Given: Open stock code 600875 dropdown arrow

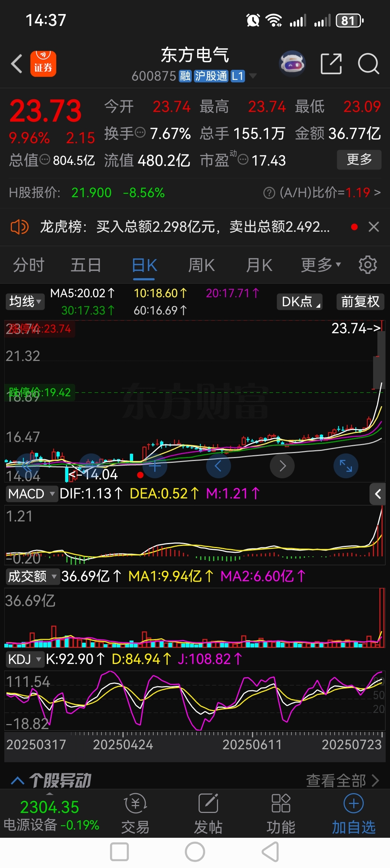Looking at the screenshot, I should (x=253, y=76).
